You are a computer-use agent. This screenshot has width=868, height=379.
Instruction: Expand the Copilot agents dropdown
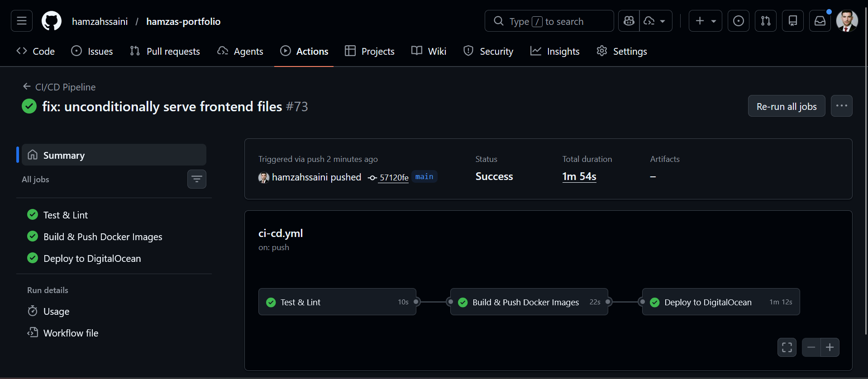pos(656,21)
